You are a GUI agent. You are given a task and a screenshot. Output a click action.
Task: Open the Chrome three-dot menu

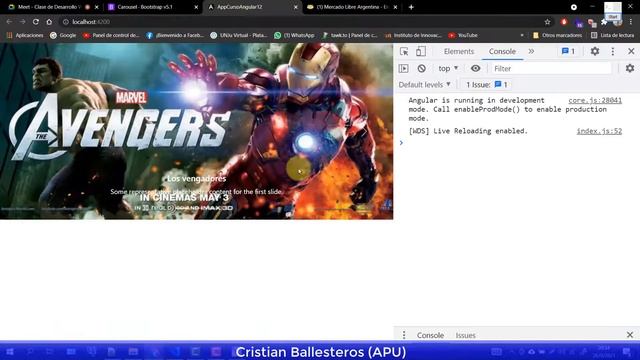631,22
